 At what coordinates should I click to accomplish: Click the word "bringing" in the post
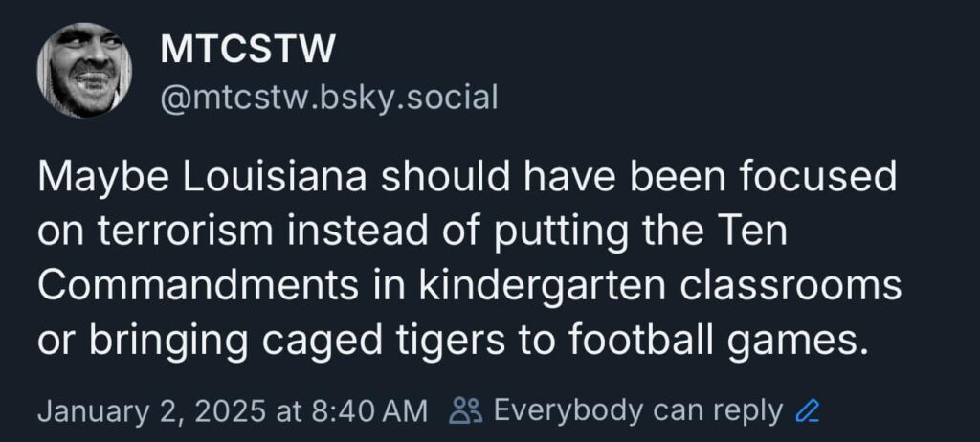click(x=157, y=342)
